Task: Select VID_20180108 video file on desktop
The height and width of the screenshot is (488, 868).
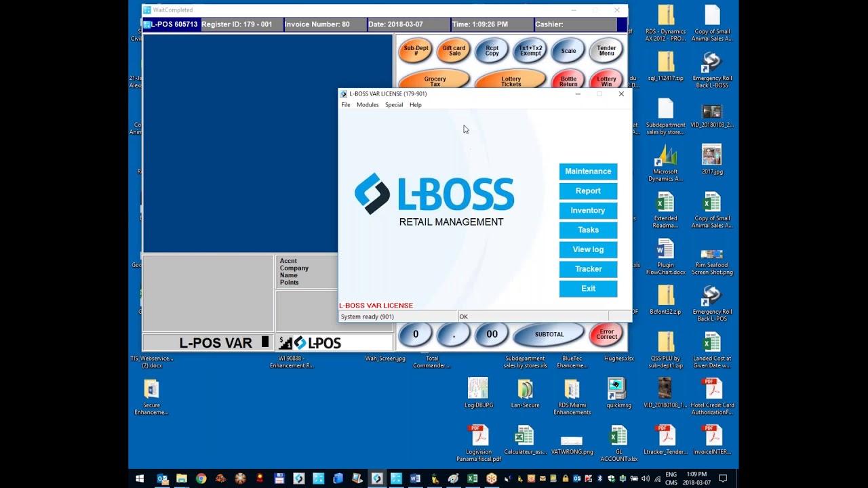Action: coord(665,393)
